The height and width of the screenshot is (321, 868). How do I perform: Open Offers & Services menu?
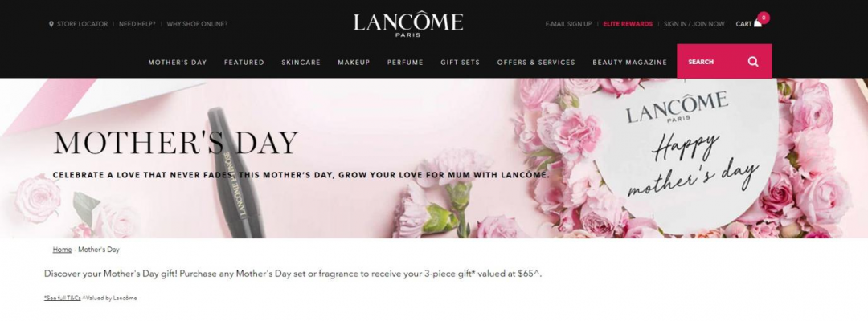coord(536,63)
